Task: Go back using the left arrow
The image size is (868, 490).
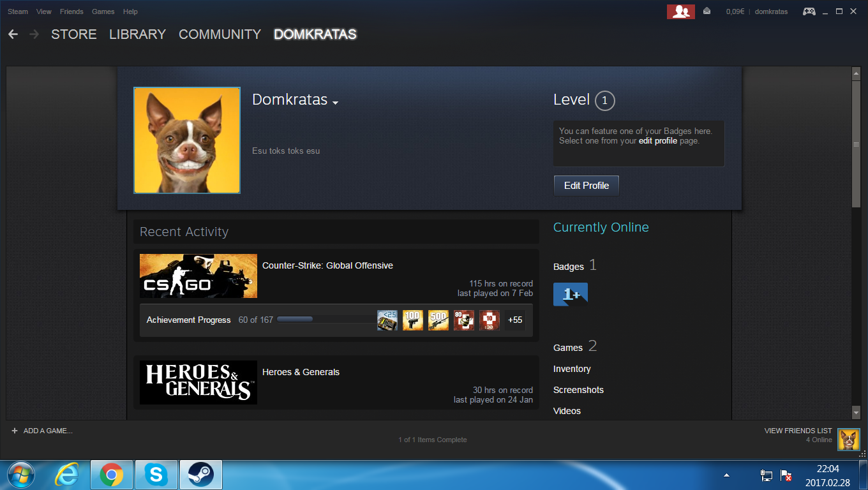Action: point(13,34)
